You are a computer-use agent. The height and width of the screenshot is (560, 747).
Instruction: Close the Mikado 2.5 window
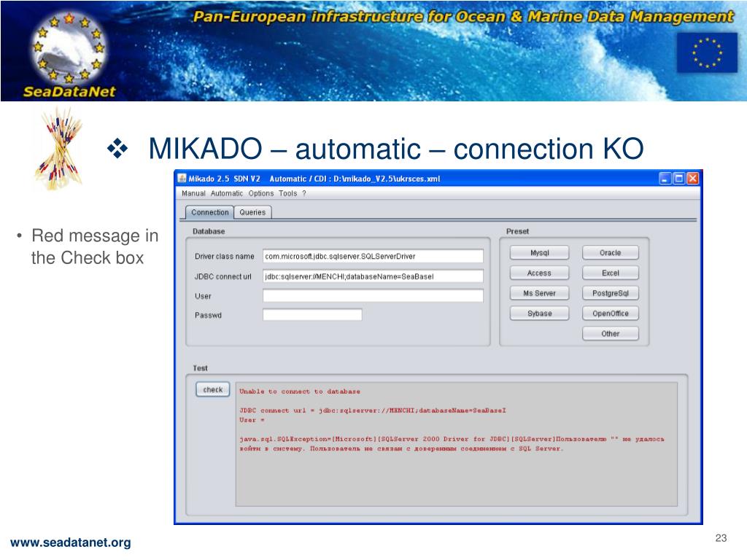(693, 179)
